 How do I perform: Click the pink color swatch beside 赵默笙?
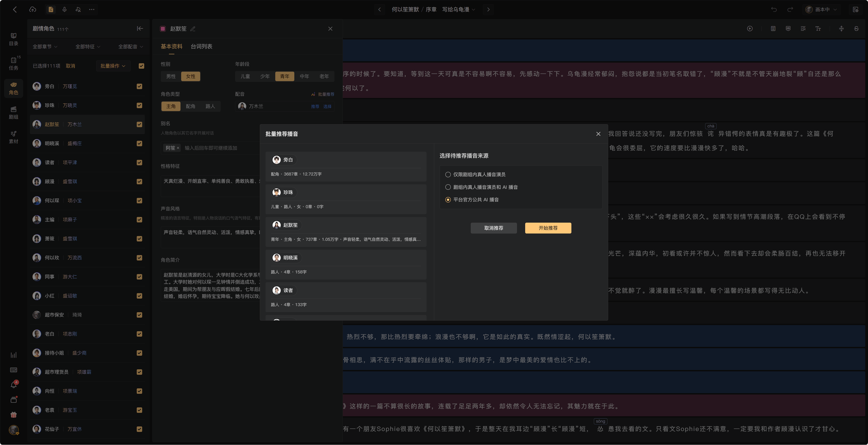[163, 29]
